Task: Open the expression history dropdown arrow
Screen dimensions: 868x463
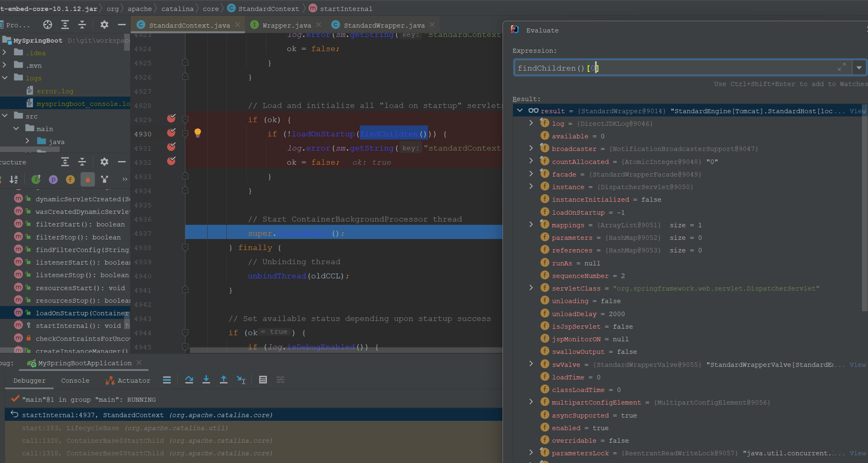Action: pyautogui.click(x=859, y=68)
